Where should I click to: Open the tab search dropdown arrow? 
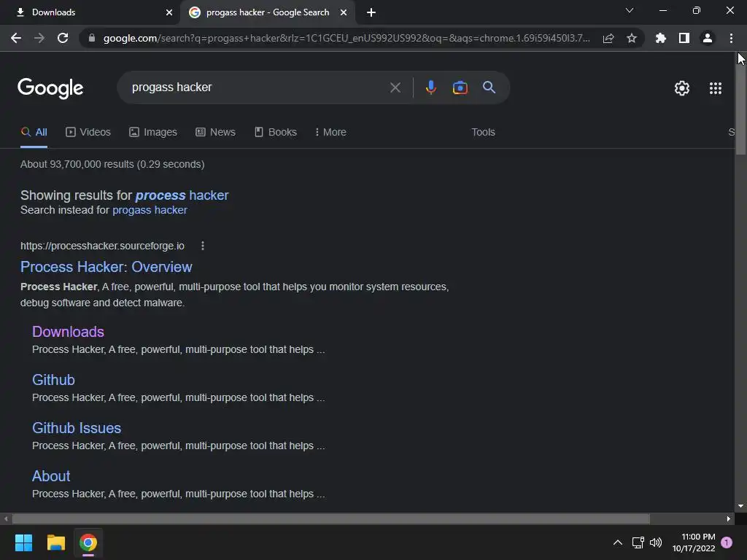tap(630, 10)
